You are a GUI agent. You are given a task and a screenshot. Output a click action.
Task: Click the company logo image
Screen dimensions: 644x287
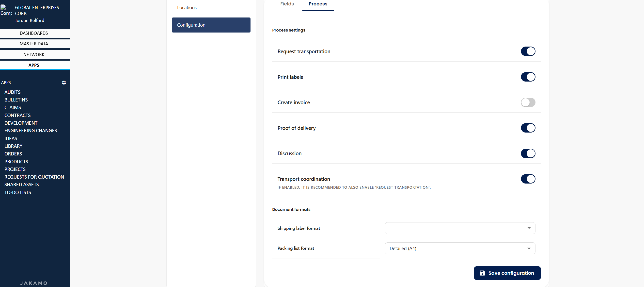coord(6,11)
